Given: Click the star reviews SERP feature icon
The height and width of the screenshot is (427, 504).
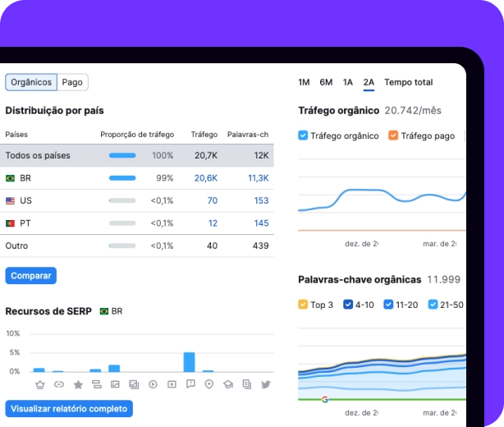Looking at the screenshot, I should pyautogui.click(x=78, y=384).
